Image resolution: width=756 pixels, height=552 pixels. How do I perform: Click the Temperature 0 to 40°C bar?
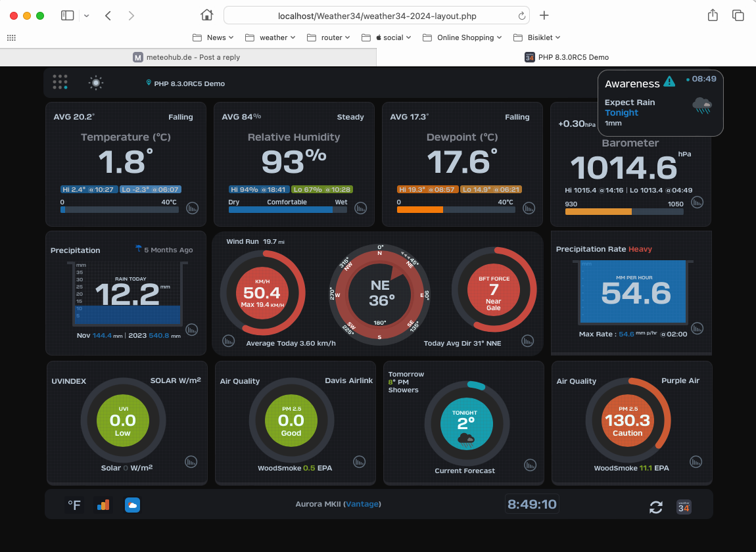pos(120,210)
